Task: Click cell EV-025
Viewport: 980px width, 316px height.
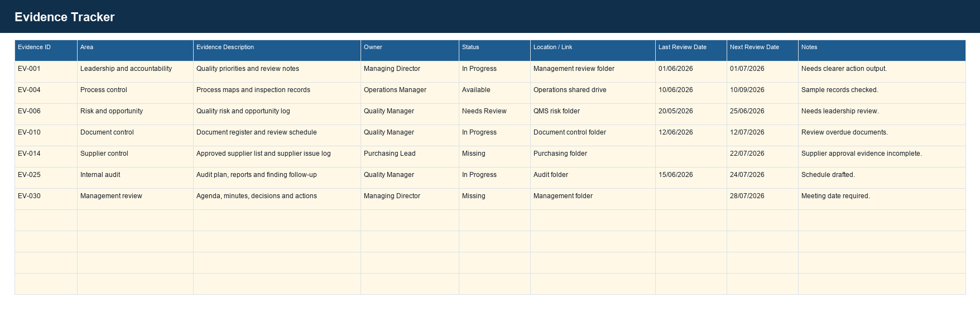Action: coord(46,178)
